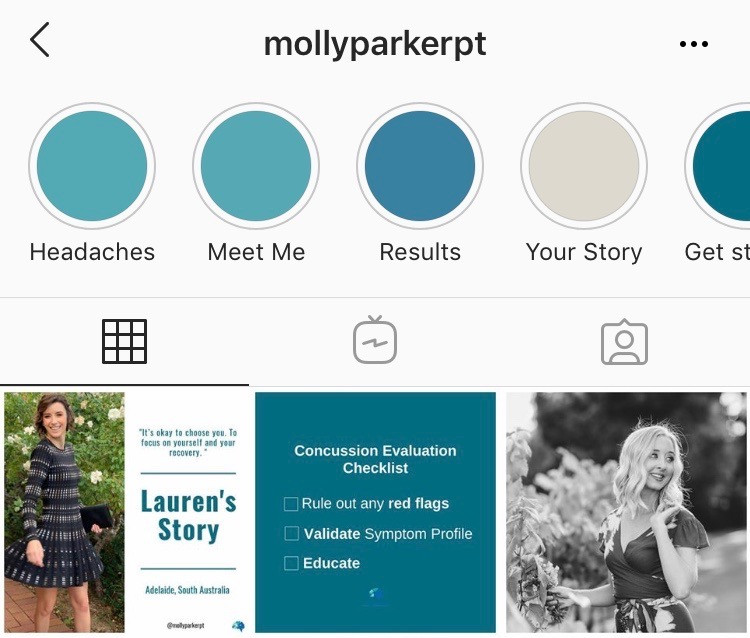This screenshot has width=750, height=638.
Task: Open the Lauren's Story post thumbnail
Action: pos(127,513)
